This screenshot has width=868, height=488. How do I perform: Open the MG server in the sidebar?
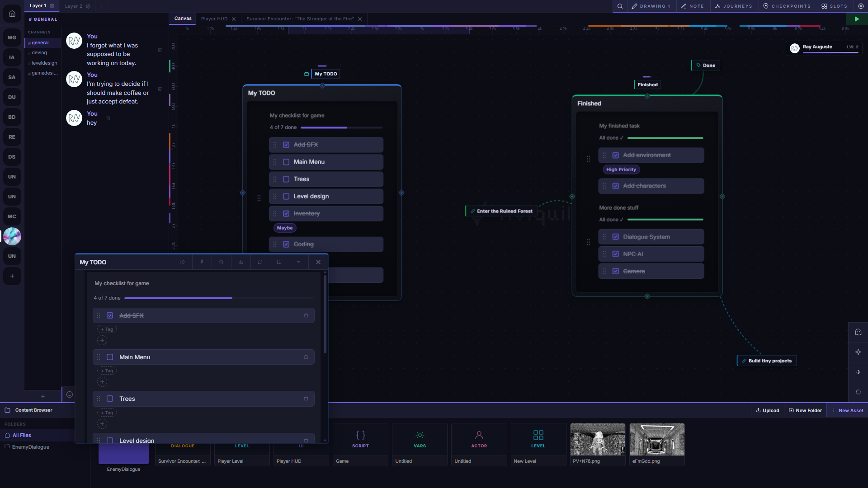click(x=12, y=38)
